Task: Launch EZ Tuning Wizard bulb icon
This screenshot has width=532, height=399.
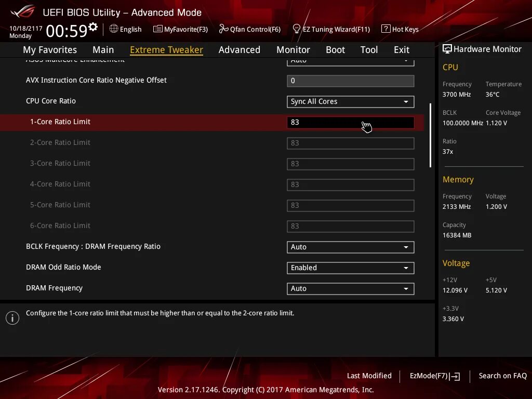Action: point(297,29)
